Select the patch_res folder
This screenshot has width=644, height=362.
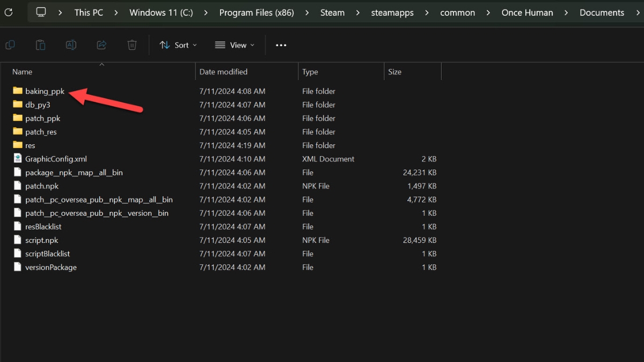point(41,132)
